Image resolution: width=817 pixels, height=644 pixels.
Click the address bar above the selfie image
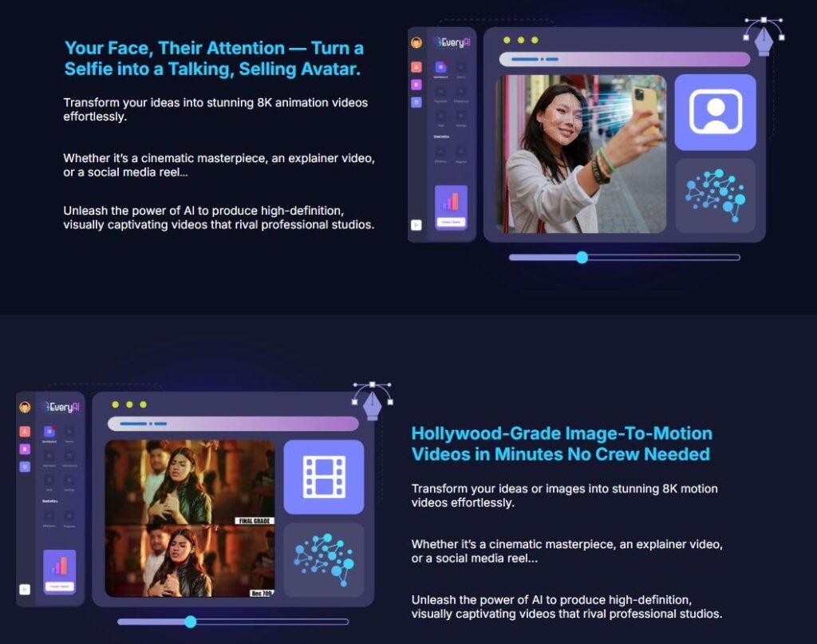coord(624,59)
